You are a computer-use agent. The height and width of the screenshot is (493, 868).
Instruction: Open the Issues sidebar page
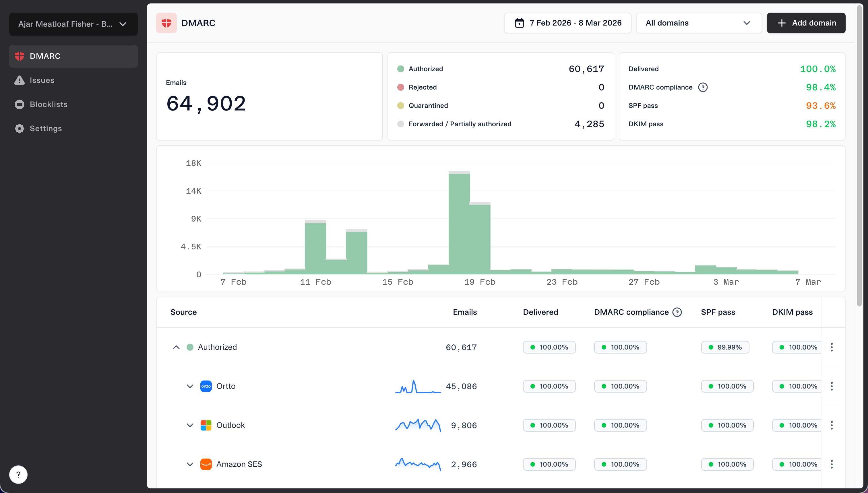click(x=42, y=80)
